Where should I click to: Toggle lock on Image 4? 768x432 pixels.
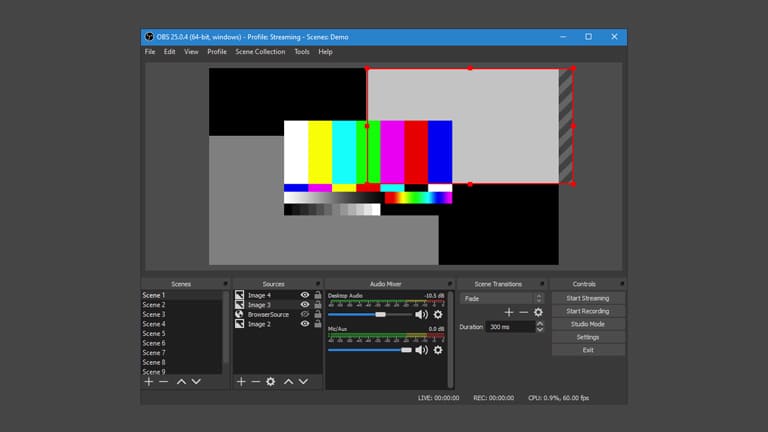pos(318,295)
